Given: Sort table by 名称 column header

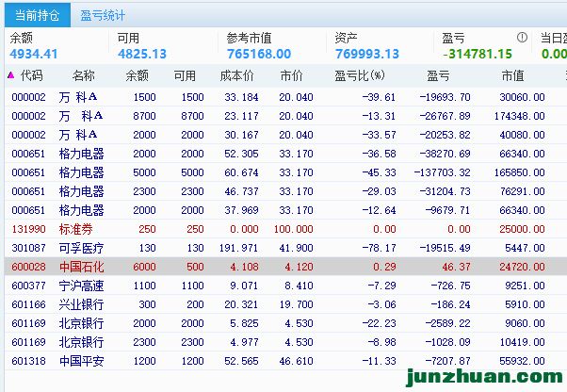Looking at the screenshot, I should [x=83, y=75].
